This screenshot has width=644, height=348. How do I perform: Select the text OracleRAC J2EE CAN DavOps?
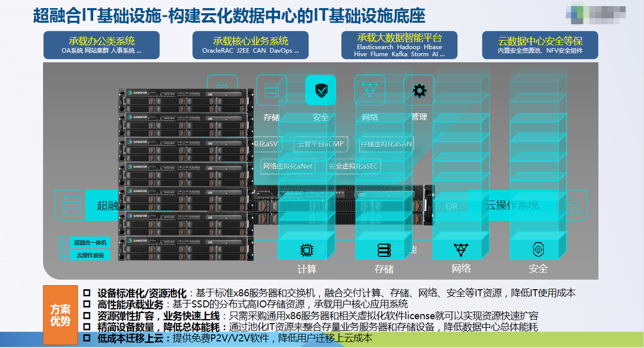[x=248, y=51]
